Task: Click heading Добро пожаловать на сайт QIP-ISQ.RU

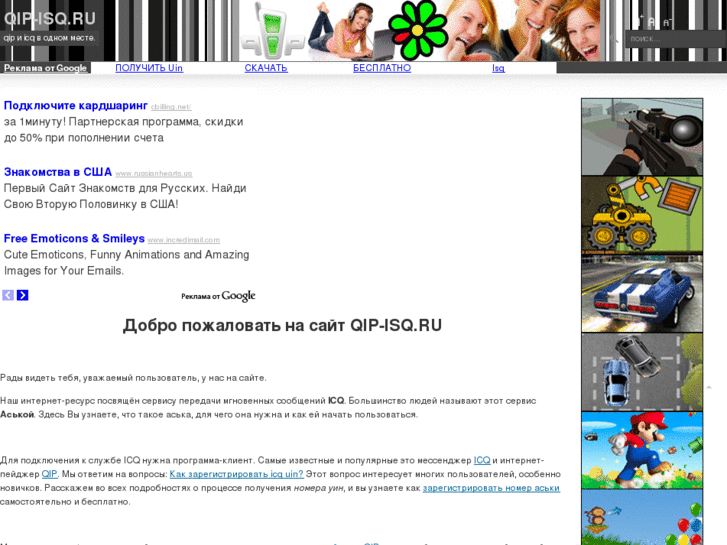Action: (282, 325)
